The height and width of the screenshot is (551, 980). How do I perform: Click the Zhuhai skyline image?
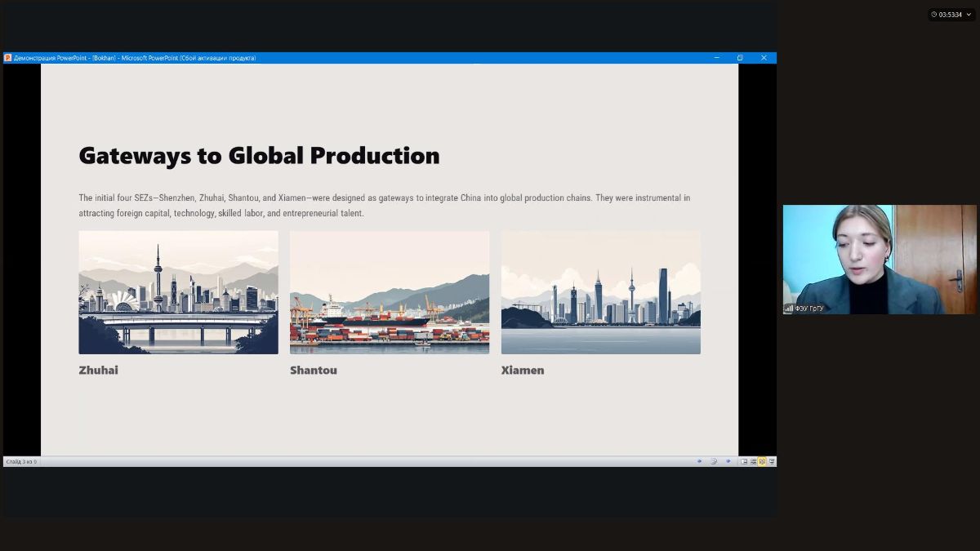tap(178, 292)
